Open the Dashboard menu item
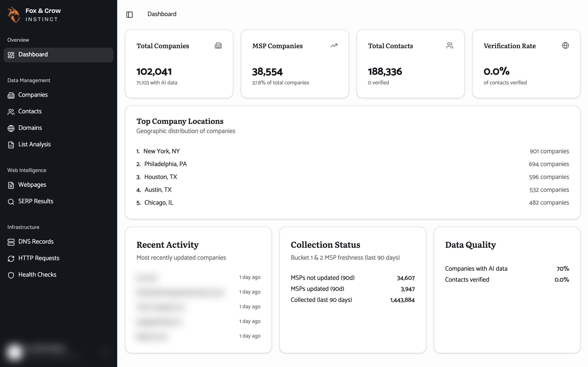The height and width of the screenshot is (367, 588). coord(58,55)
